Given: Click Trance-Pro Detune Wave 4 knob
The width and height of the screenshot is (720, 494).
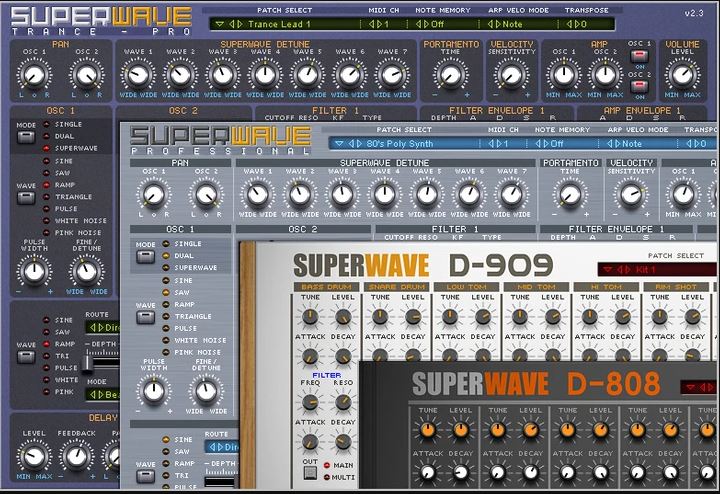Looking at the screenshot, I should point(265,75).
